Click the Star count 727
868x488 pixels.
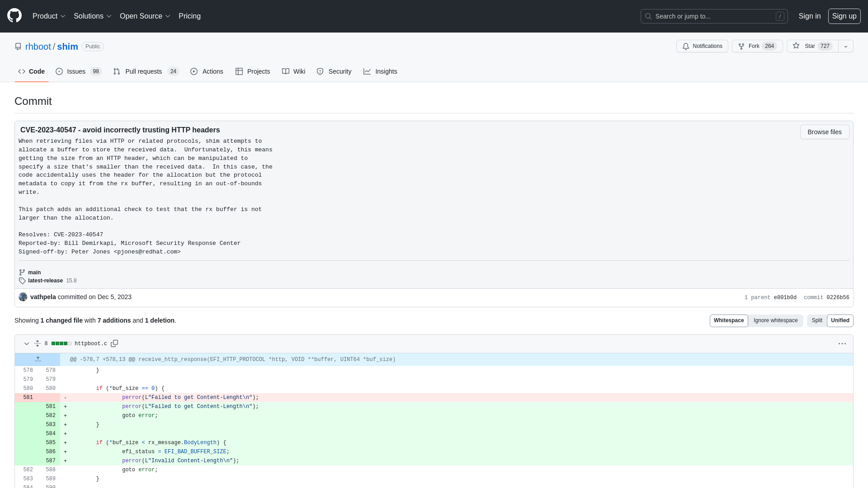(x=825, y=46)
